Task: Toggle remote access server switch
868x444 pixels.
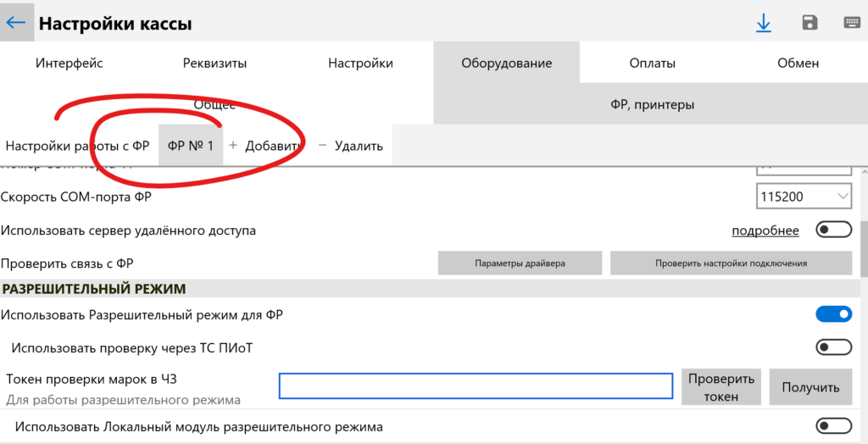Action: pos(833,230)
